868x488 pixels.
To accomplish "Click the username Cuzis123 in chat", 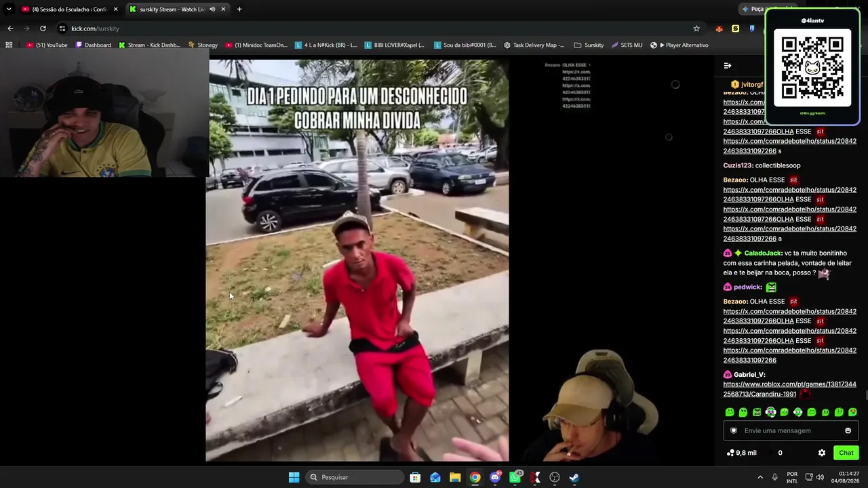I will [738, 165].
